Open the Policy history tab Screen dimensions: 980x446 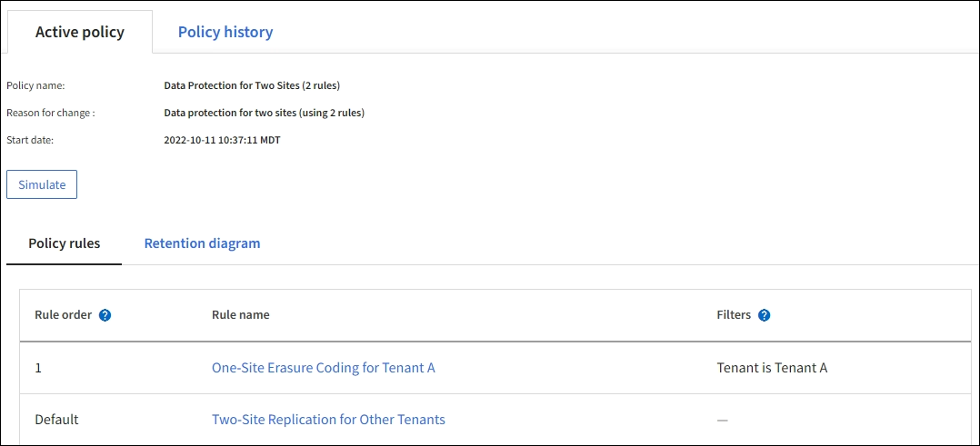(x=225, y=32)
